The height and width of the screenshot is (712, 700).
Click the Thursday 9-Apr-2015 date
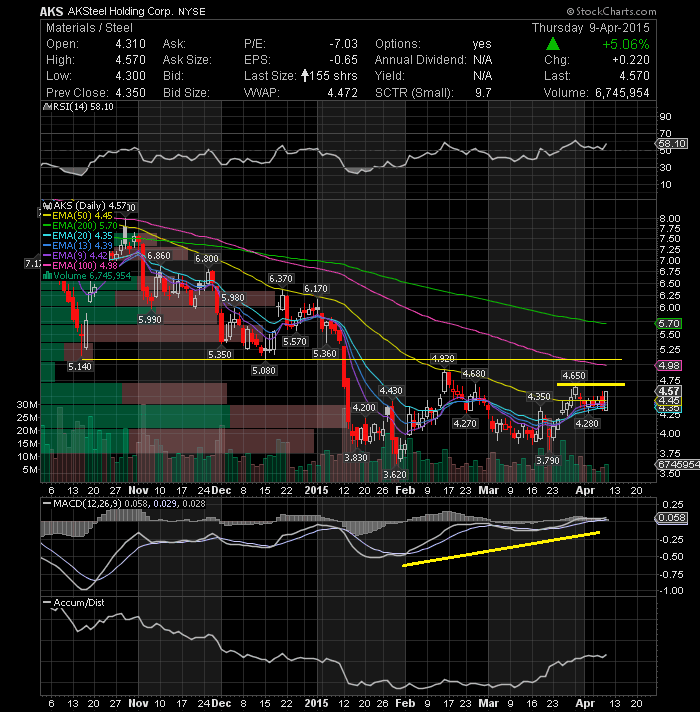tap(591, 28)
